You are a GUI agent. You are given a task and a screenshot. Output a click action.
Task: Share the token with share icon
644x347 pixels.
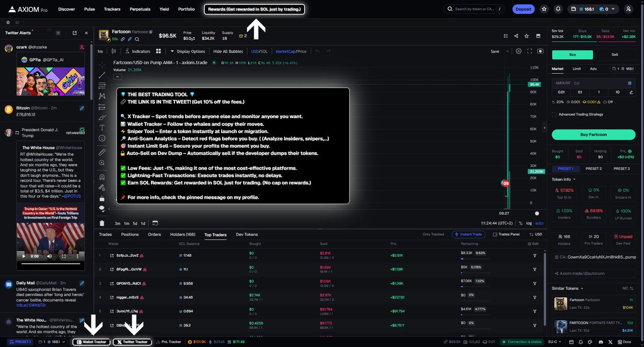516,36
